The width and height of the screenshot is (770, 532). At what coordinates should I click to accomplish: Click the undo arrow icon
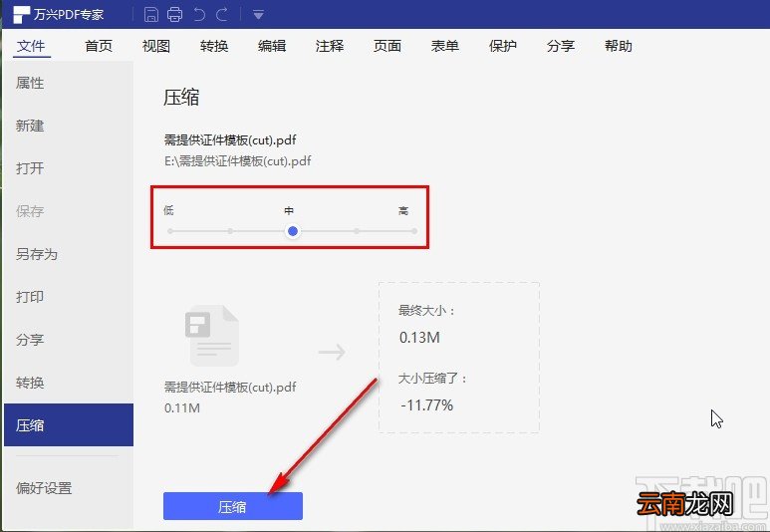pos(199,14)
